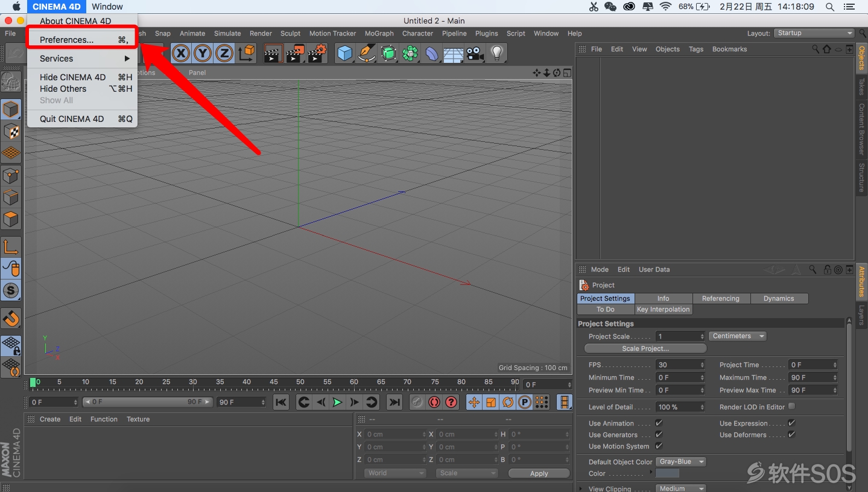
Task: Open View Clipping Medium dropdown
Action: pyautogui.click(x=680, y=488)
